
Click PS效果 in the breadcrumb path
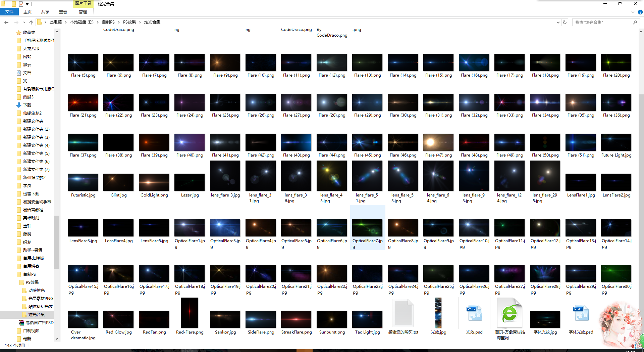click(129, 22)
